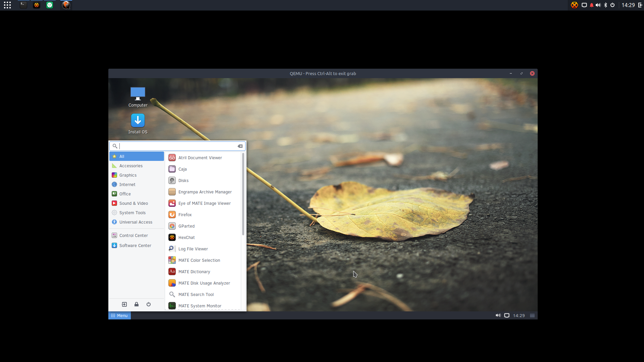Image resolution: width=644 pixels, height=362 pixels.
Task: Click the Menu button on guest panel
Action: (119, 315)
